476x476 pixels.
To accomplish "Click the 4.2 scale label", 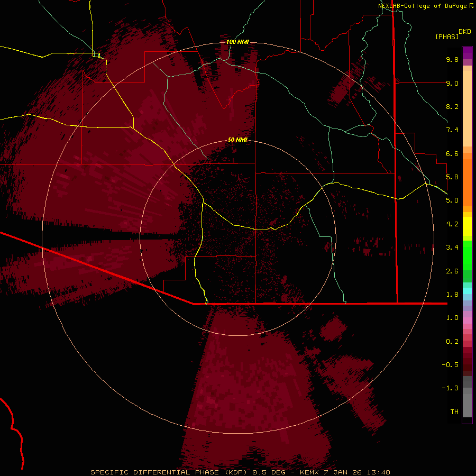I will click(x=452, y=224).
